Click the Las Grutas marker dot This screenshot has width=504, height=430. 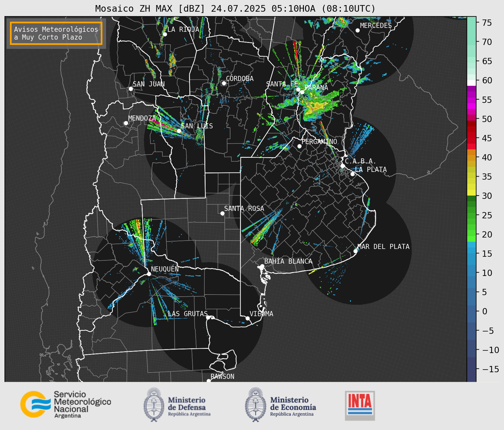point(208,318)
